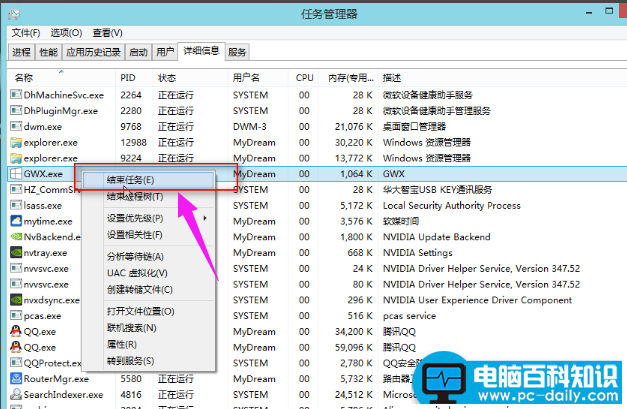Screen dimensions: 627x409
Task: Click the pcas.exe process icon
Action: tap(16, 315)
